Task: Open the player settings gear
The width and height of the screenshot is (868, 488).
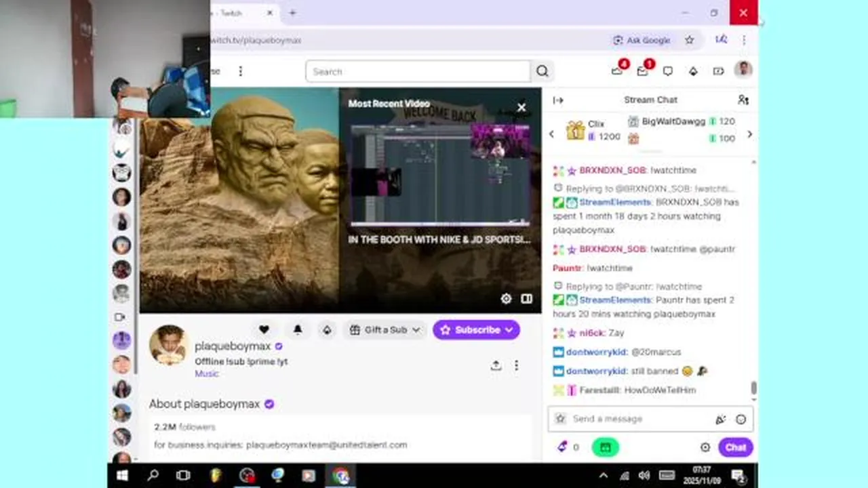Action: (506, 299)
